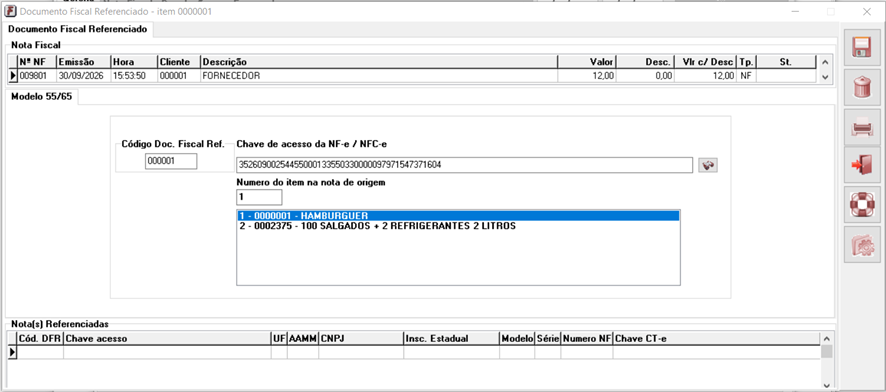Click the printer icon in sidebar
This screenshot has height=392, width=886.
coord(862,127)
